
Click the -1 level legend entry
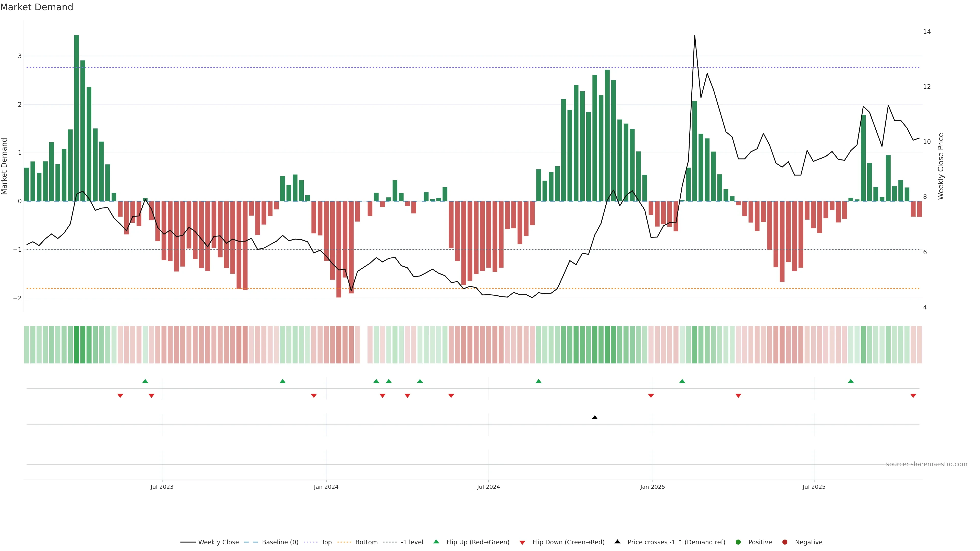click(x=412, y=542)
